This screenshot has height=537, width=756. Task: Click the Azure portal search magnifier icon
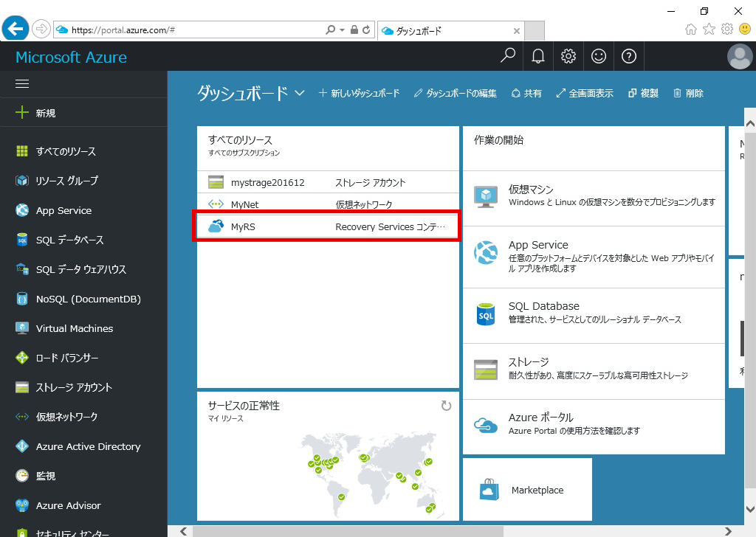point(508,56)
